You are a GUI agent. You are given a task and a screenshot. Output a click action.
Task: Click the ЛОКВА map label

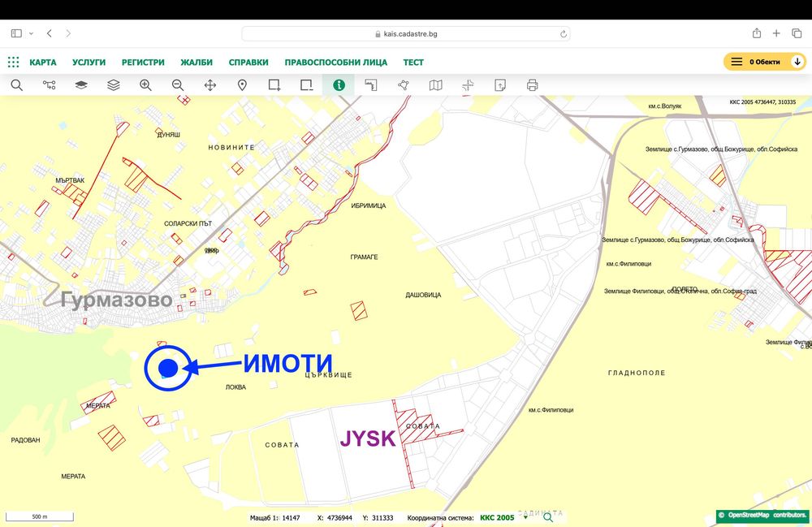point(235,387)
